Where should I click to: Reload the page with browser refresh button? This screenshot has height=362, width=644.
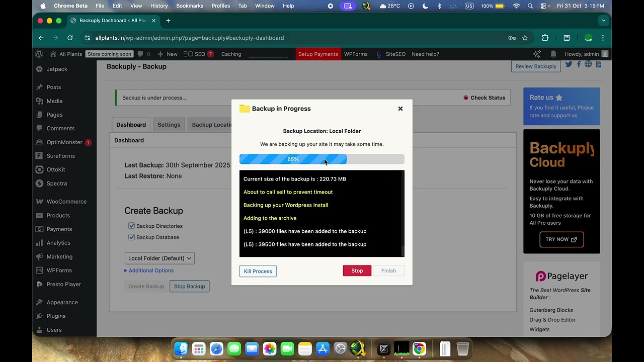pos(70,38)
